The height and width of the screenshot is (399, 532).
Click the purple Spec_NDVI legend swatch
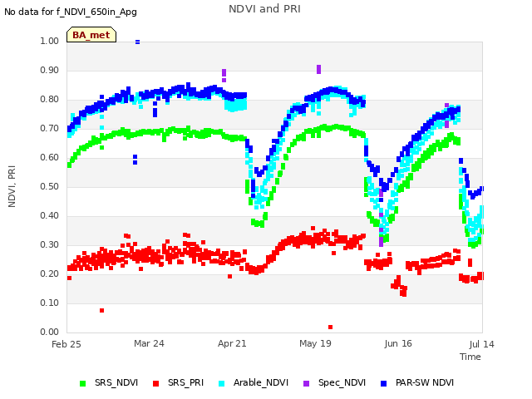click(306, 383)
